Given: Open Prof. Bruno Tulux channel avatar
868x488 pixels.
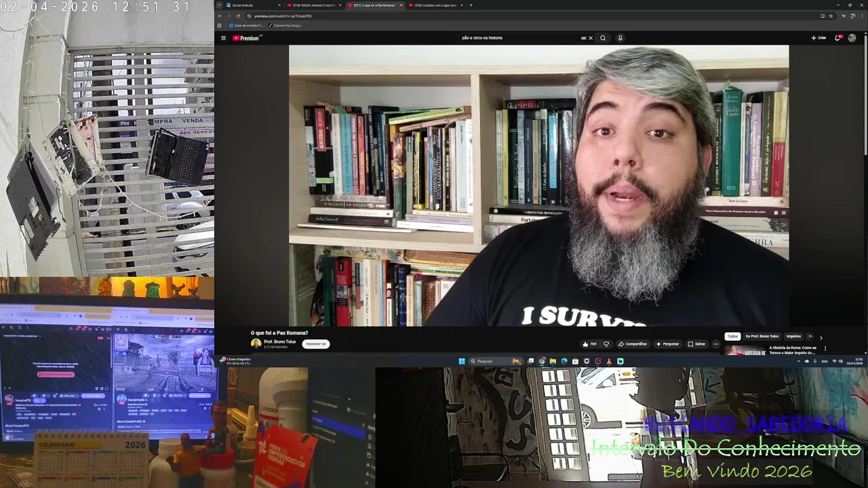Looking at the screenshot, I should tap(256, 344).
